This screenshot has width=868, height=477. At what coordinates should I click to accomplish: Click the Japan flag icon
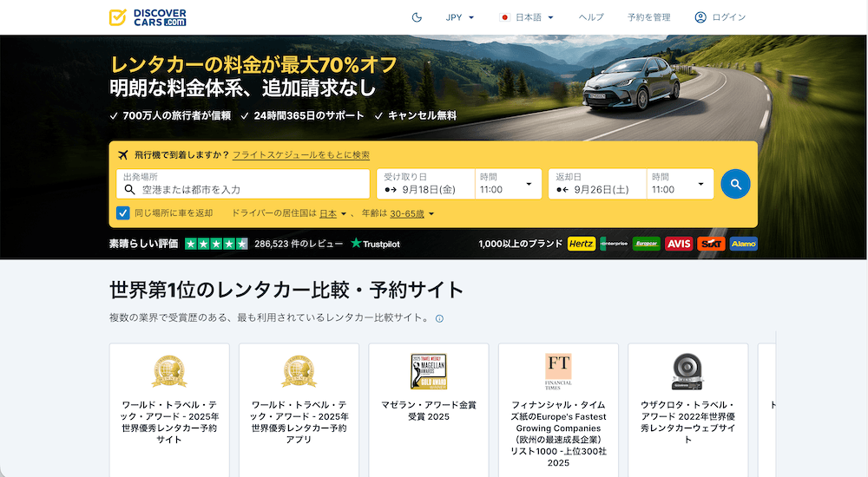point(504,17)
